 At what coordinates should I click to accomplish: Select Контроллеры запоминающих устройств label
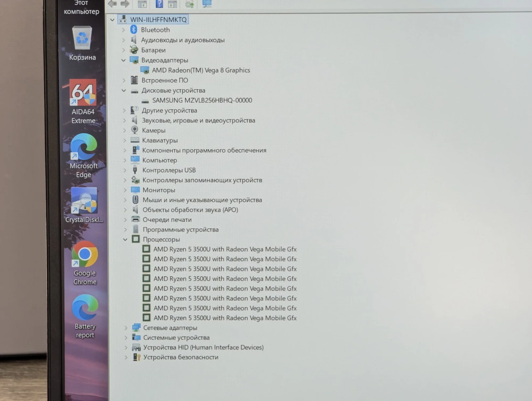(202, 180)
